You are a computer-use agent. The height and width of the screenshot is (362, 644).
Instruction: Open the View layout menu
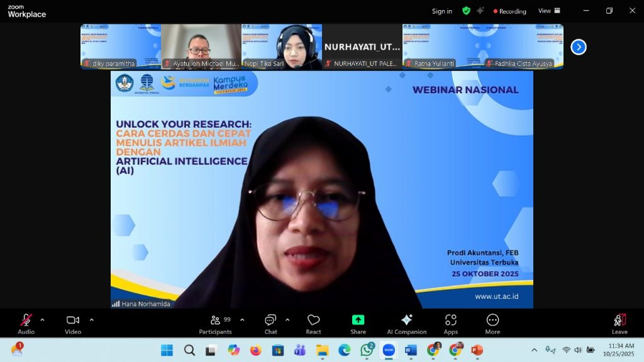[x=547, y=11]
